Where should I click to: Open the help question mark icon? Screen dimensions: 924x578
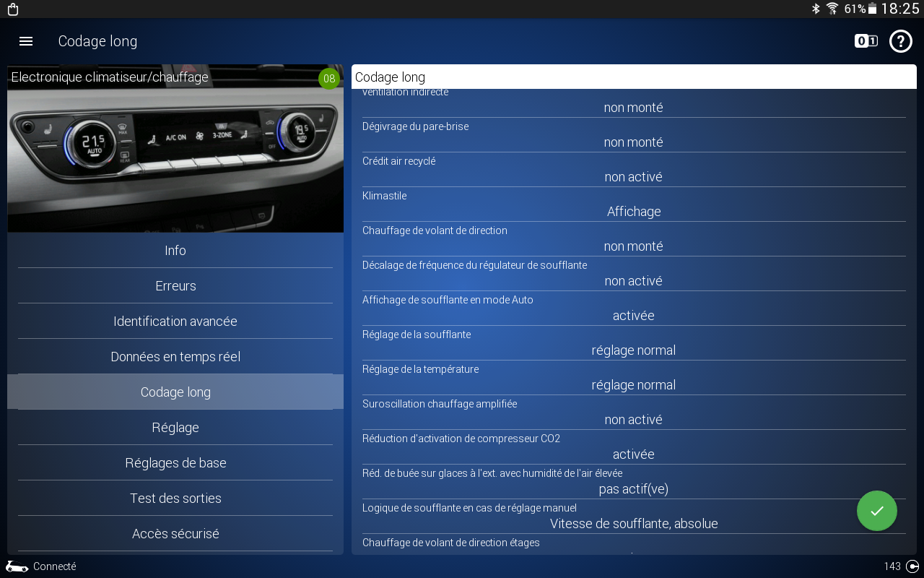pyautogui.click(x=901, y=41)
